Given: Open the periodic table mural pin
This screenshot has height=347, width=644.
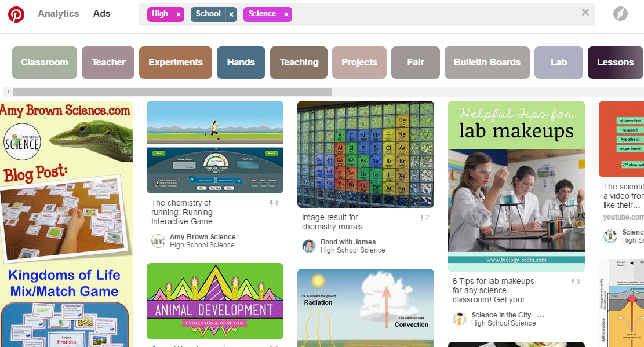Looking at the screenshot, I should click(x=366, y=154).
